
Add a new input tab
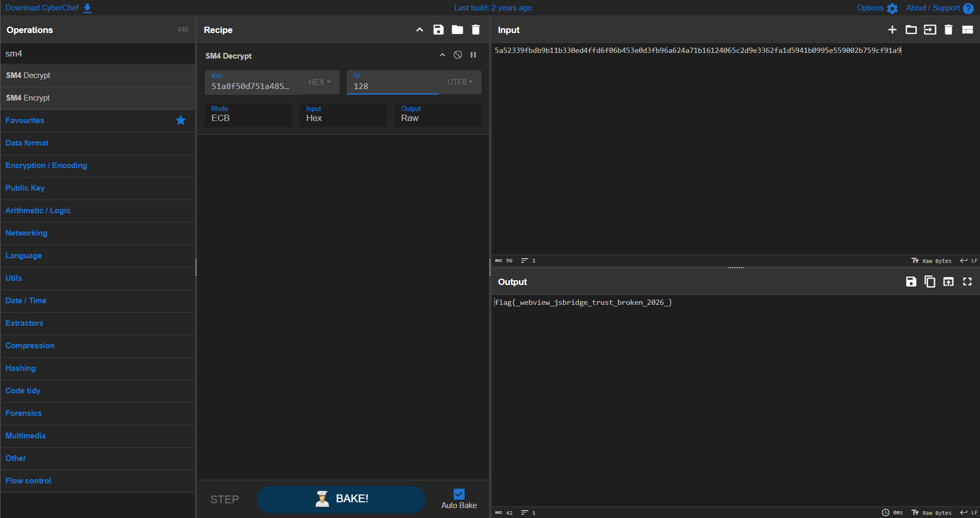click(x=892, y=30)
